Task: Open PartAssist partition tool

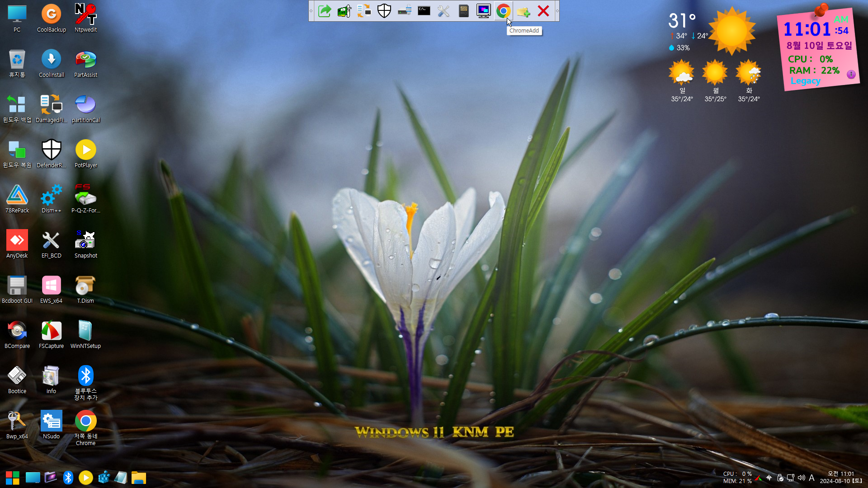Action: tap(86, 63)
